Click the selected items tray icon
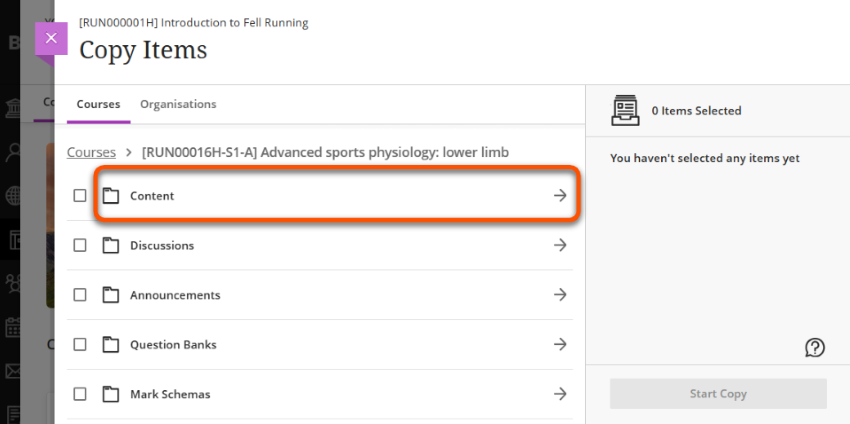The image size is (850, 424). [626, 110]
